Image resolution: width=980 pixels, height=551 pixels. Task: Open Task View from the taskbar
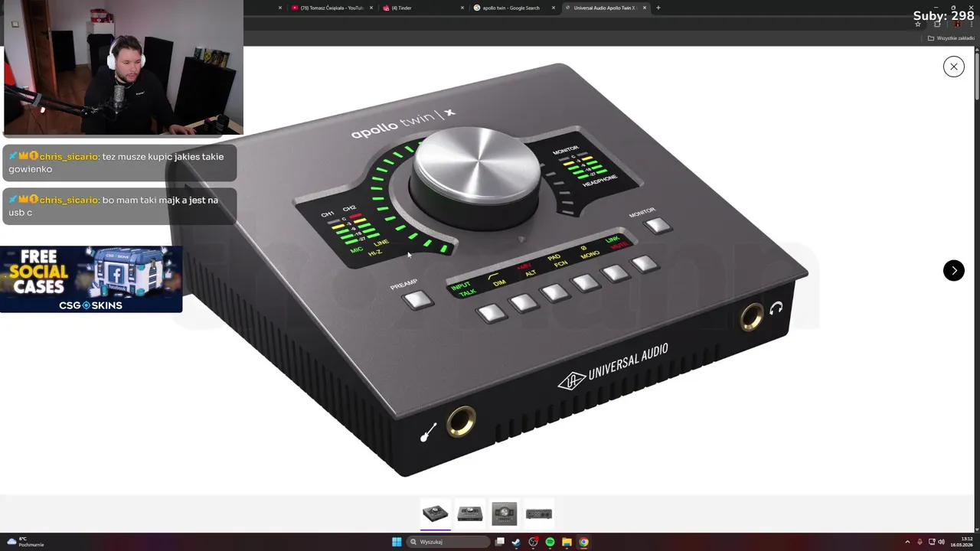500,542
